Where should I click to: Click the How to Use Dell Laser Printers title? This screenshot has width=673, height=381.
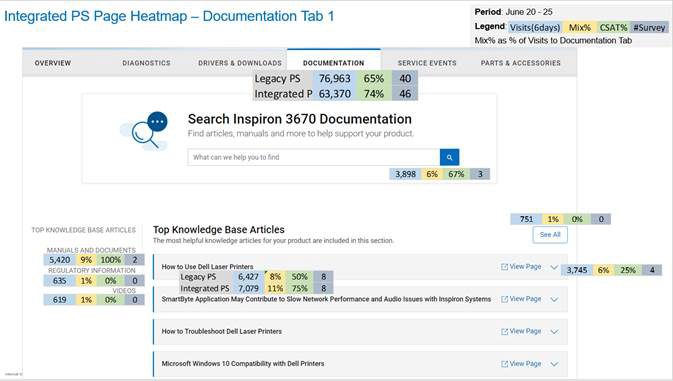(x=207, y=267)
